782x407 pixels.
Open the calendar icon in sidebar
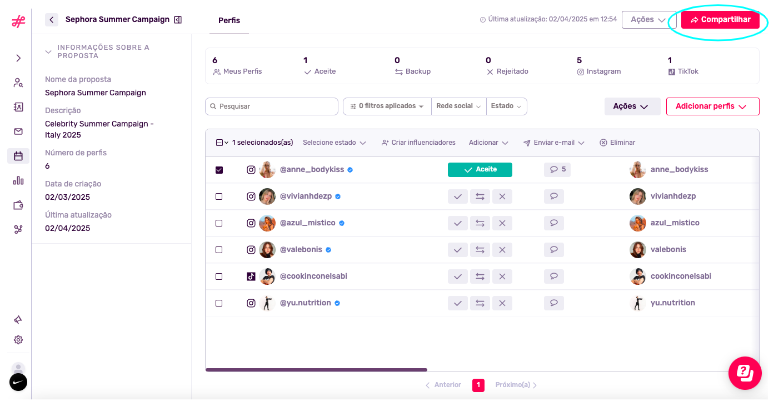click(x=18, y=156)
